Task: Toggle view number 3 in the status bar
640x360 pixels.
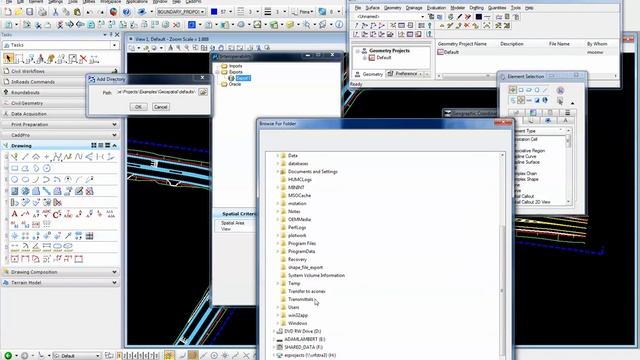Action: click(130, 356)
